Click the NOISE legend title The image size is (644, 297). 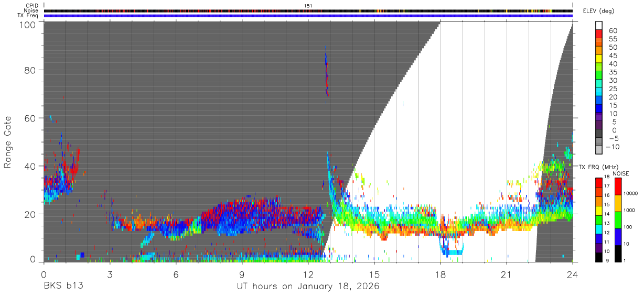pyautogui.click(x=620, y=173)
